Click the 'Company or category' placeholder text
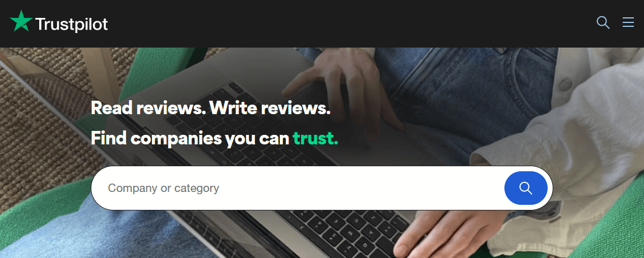The height and width of the screenshot is (258, 644). [x=164, y=188]
